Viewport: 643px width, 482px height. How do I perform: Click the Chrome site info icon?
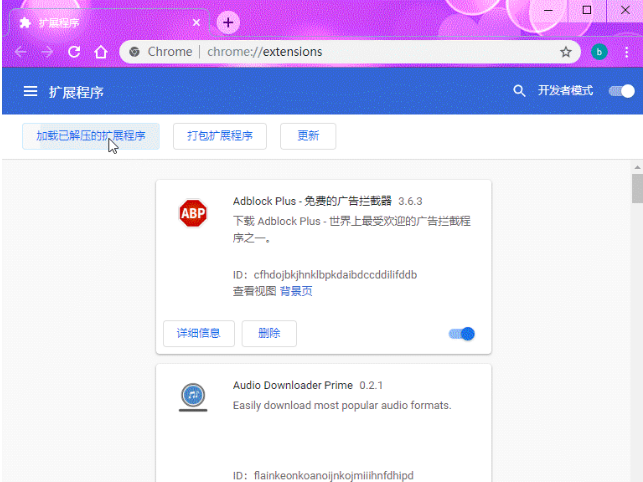click(x=134, y=52)
